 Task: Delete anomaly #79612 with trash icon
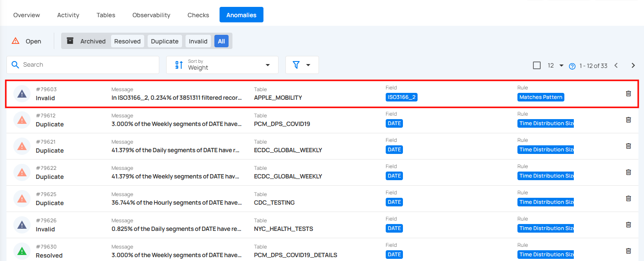click(x=628, y=120)
